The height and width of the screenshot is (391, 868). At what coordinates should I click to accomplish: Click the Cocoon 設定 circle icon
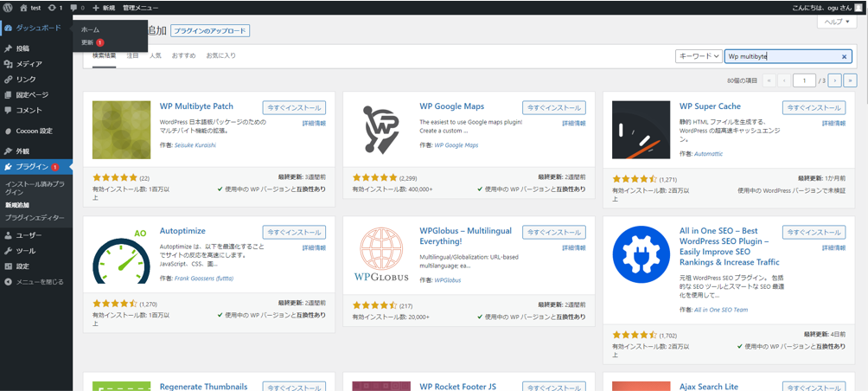click(8, 131)
